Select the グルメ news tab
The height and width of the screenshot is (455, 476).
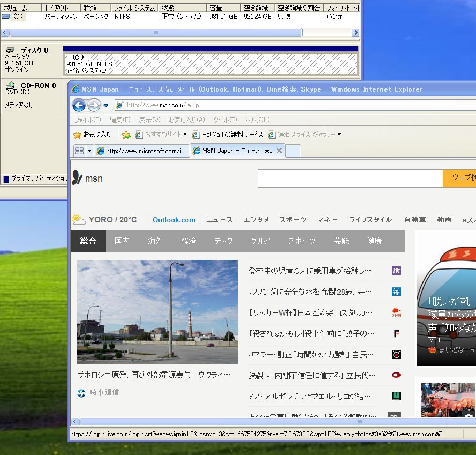[260, 241]
